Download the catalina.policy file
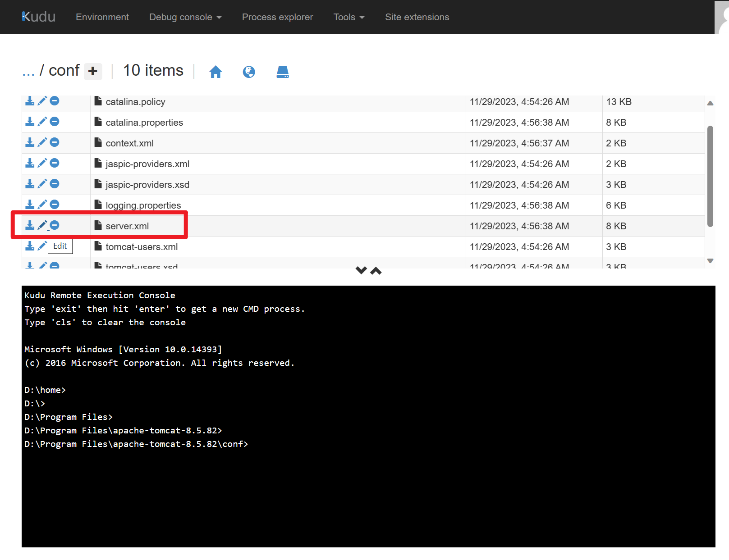Image resolution: width=729 pixels, height=560 pixels. tap(30, 101)
